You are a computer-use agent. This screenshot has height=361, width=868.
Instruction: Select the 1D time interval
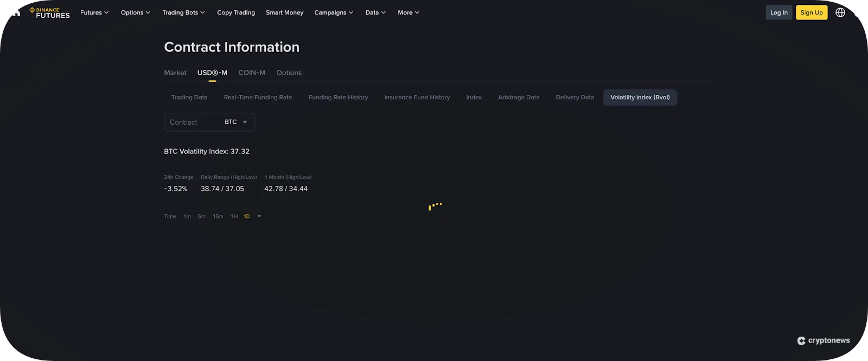[x=247, y=216]
